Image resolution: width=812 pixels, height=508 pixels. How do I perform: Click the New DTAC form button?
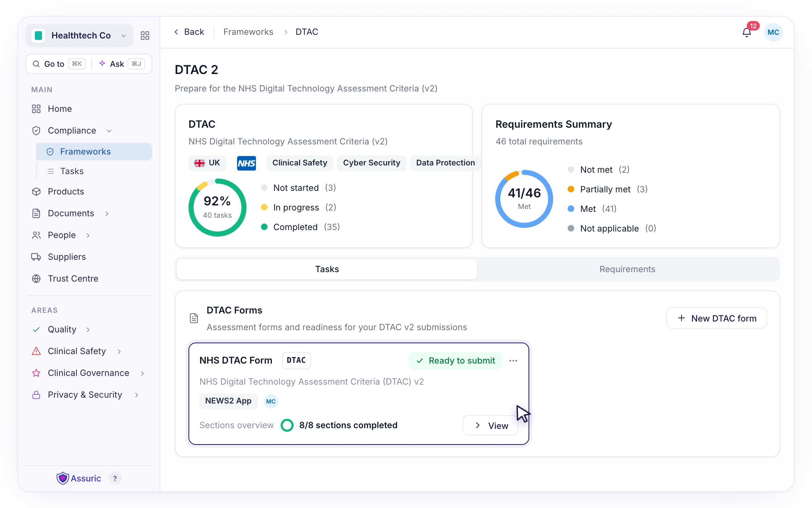click(717, 318)
